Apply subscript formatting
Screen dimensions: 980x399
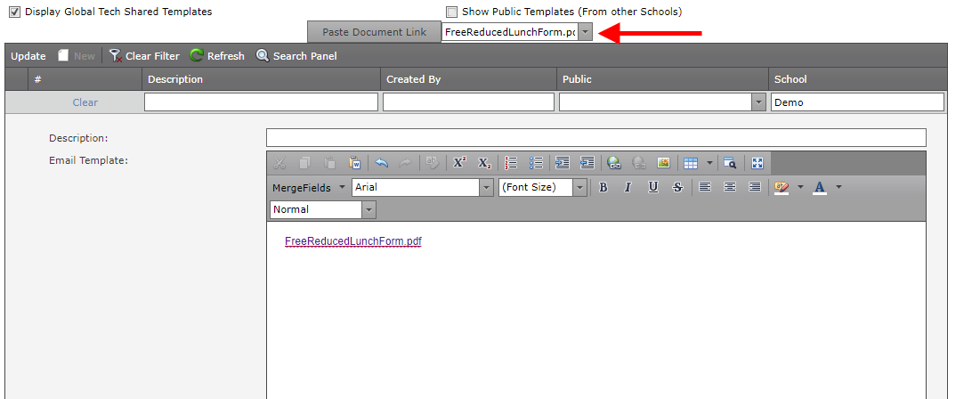click(484, 163)
